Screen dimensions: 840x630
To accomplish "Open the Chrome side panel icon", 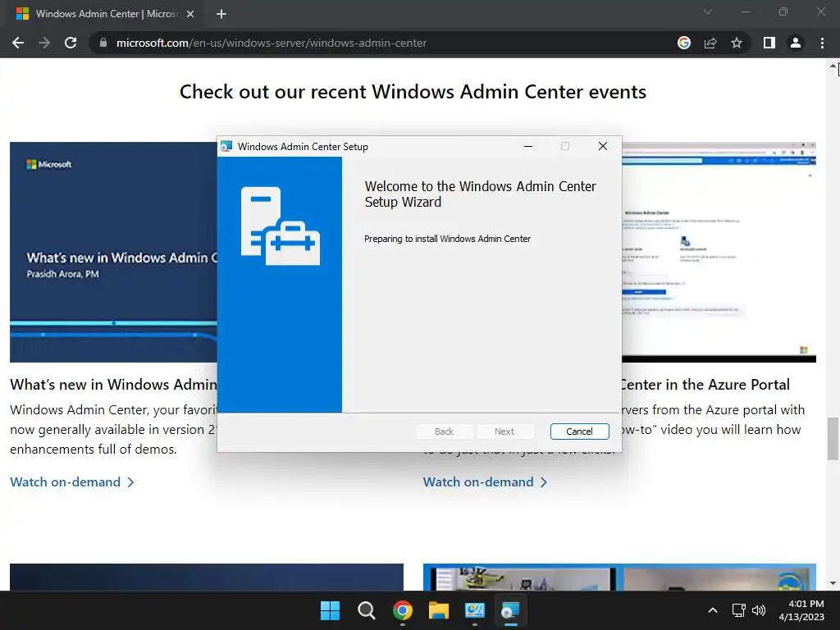I will (769, 43).
